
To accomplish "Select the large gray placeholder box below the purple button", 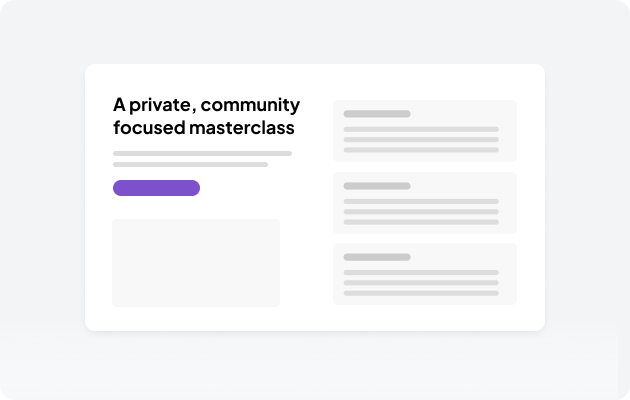I will [196, 263].
